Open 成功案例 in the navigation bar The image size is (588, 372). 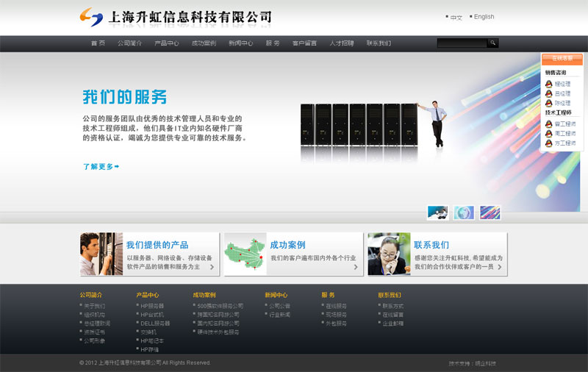point(204,43)
